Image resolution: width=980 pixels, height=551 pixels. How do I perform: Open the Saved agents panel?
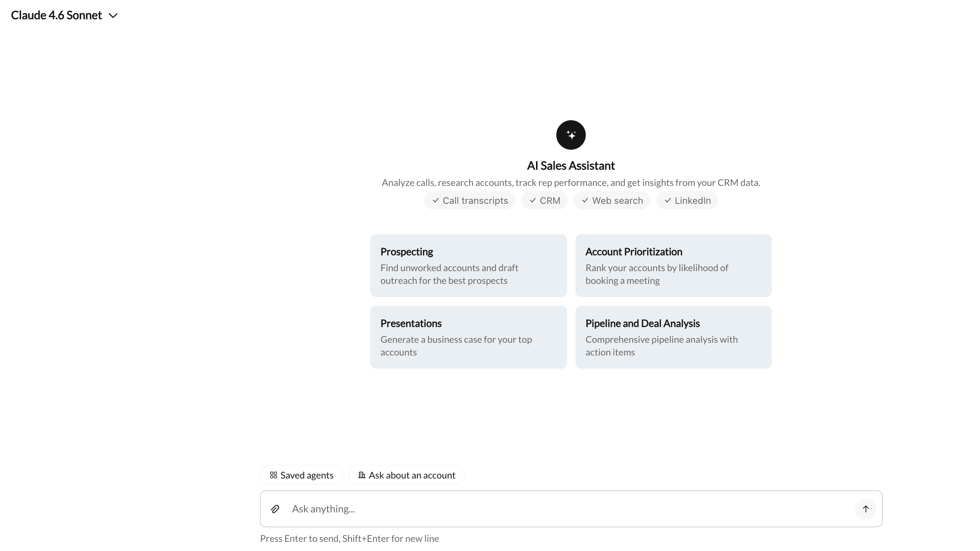coord(301,475)
